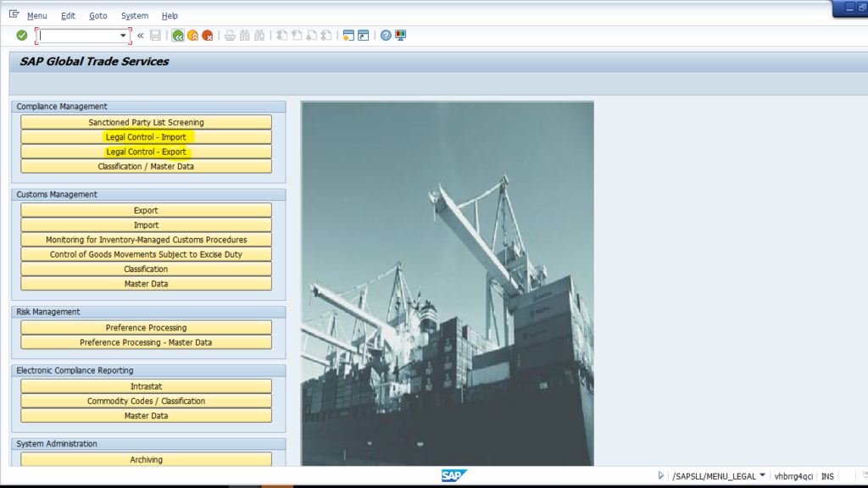Image resolution: width=868 pixels, height=488 pixels.
Task: Open the command field history dropdown arrow
Action: tap(123, 36)
